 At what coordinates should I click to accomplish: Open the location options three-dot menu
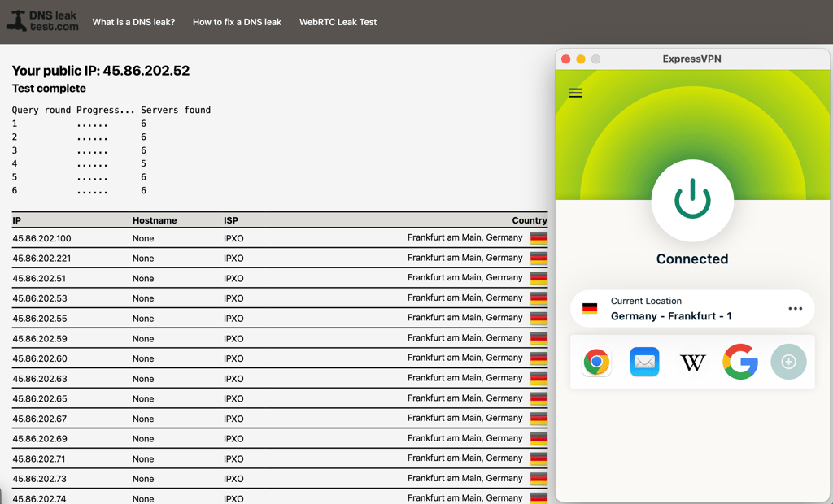coord(795,309)
